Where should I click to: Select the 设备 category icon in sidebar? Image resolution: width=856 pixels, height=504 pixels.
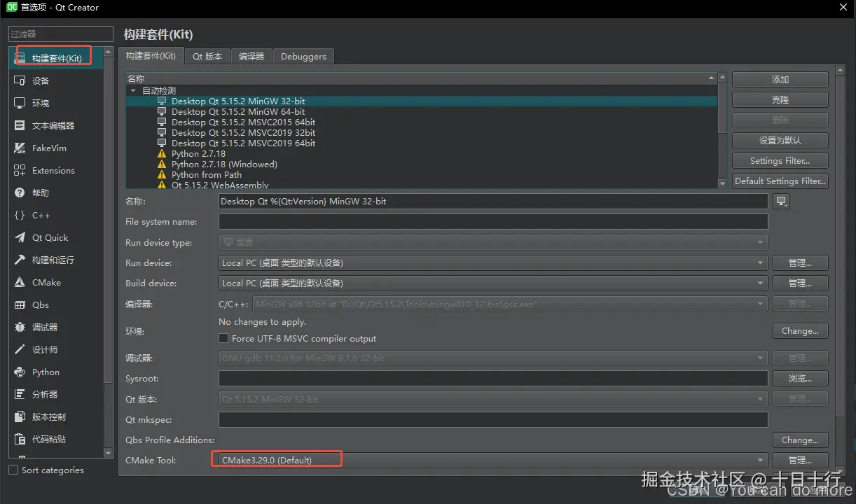click(x=20, y=80)
